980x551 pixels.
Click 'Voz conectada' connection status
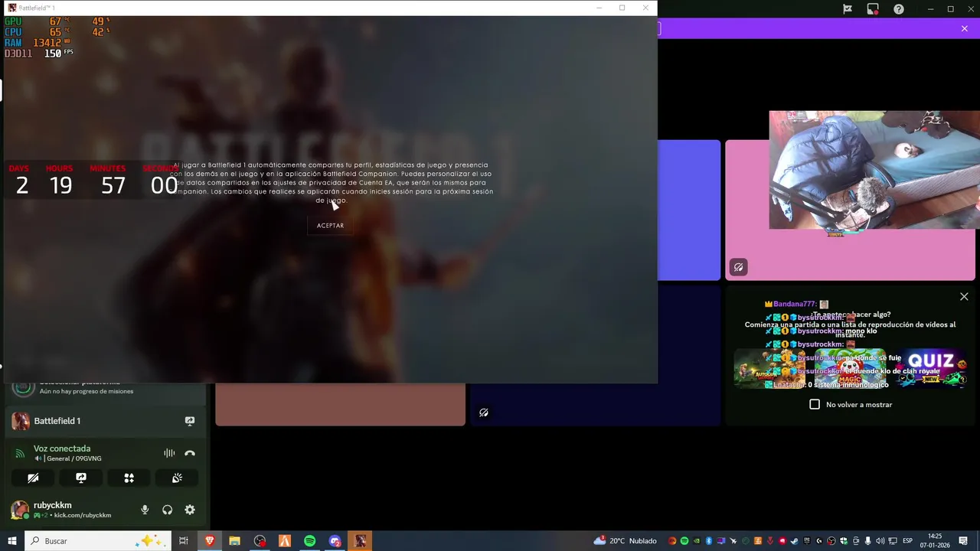[62, 448]
